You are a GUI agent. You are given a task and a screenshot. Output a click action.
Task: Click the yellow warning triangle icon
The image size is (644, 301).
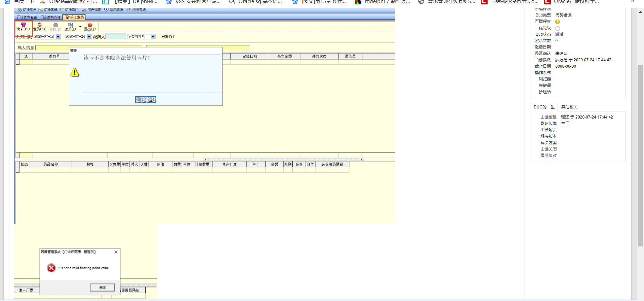pos(75,72)
